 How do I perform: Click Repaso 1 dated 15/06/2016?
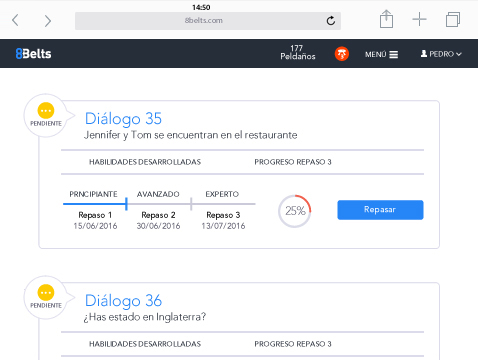[95, 220]
